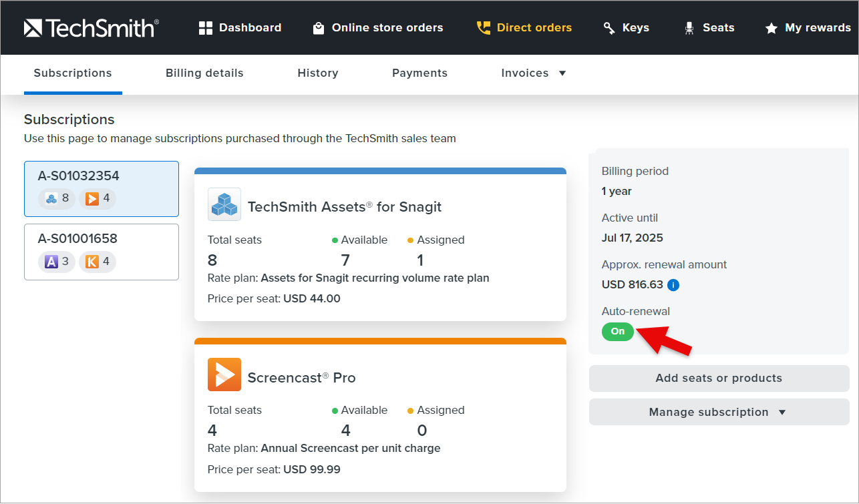Navigate to Keys
The image size is (859, 504).
(627, 28)
